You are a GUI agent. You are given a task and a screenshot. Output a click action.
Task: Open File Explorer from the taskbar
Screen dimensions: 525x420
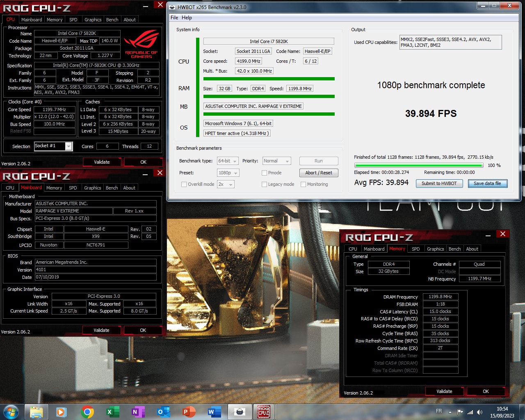37,412
